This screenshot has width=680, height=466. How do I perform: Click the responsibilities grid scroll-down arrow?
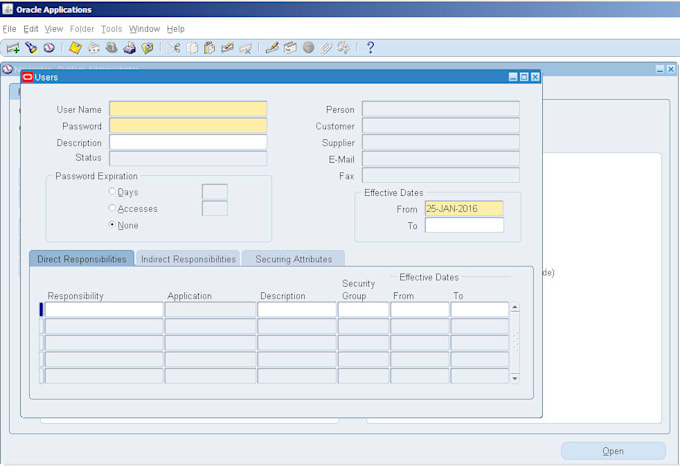515,378
